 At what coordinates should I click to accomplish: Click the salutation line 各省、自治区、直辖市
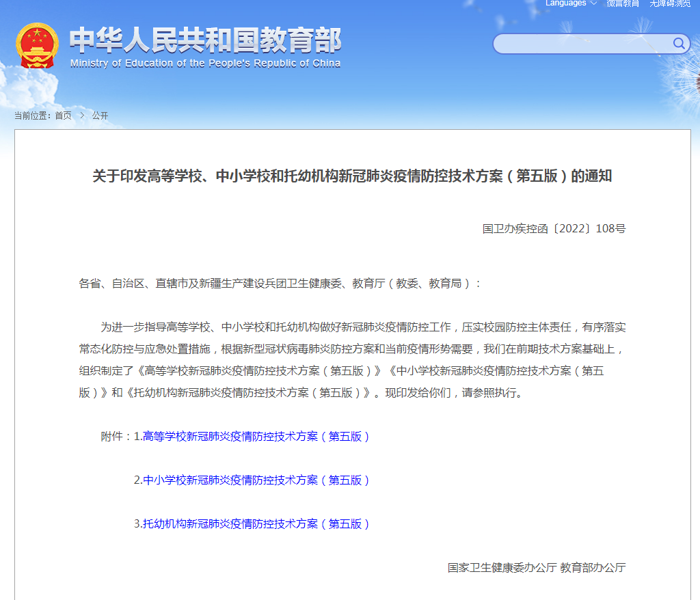[x=280, y=284]
